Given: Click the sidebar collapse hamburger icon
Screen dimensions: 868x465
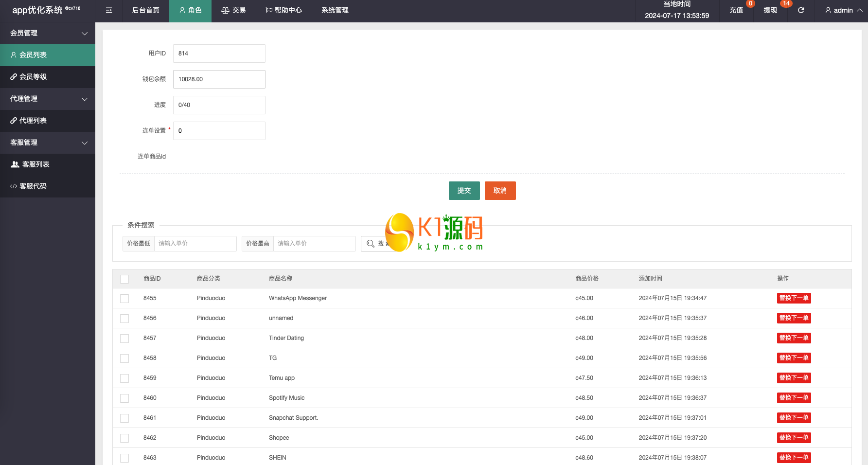Looking at the screenshot, I should click(x=109, y=10).
